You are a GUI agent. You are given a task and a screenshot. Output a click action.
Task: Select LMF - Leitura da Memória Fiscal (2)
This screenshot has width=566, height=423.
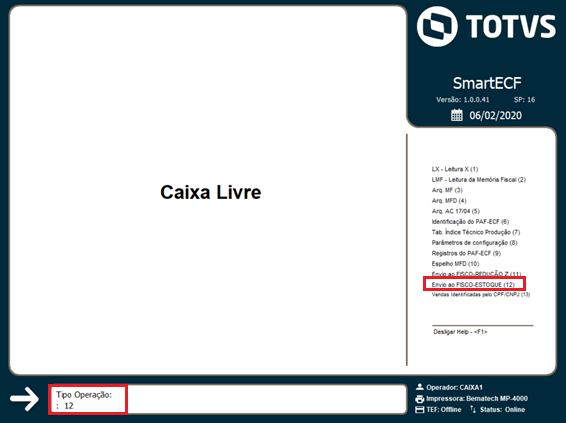point(479,179)
